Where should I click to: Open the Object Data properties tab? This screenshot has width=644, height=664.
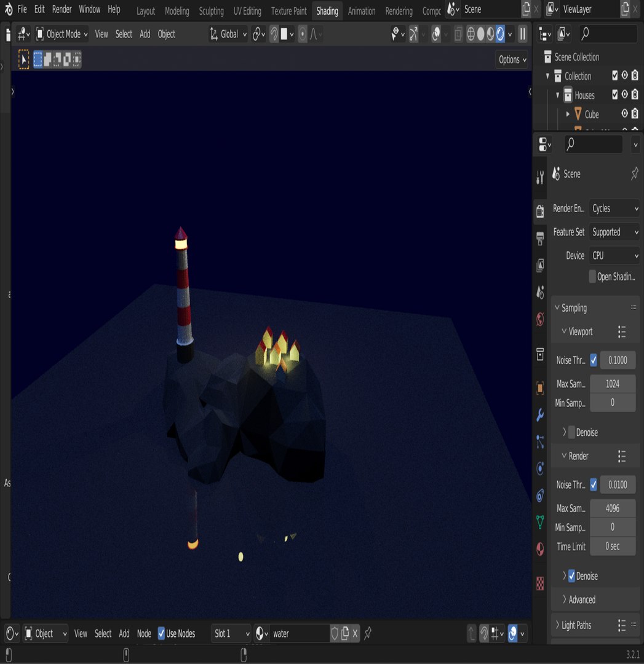coord(540,522)
